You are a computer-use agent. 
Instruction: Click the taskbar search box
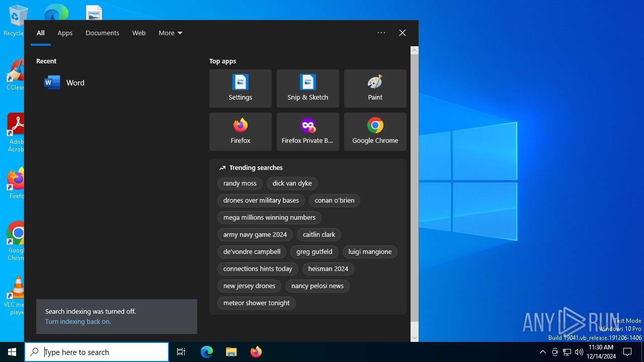click(97, 352)
